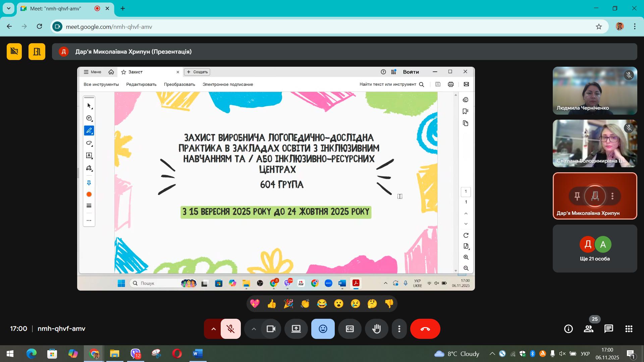Send the thumbs up reaction
This screenshot has width=644, height=362.
coord(272,304)
